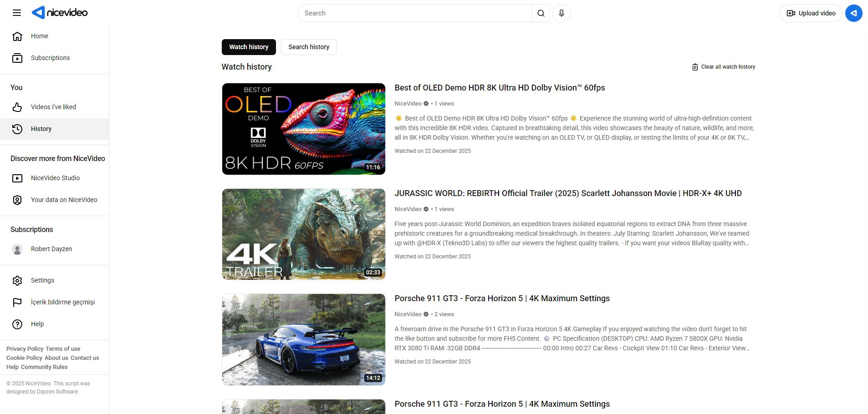Open the Best of OLED Demo title
This screenshot has height=414, width=868.
(500, 88)
